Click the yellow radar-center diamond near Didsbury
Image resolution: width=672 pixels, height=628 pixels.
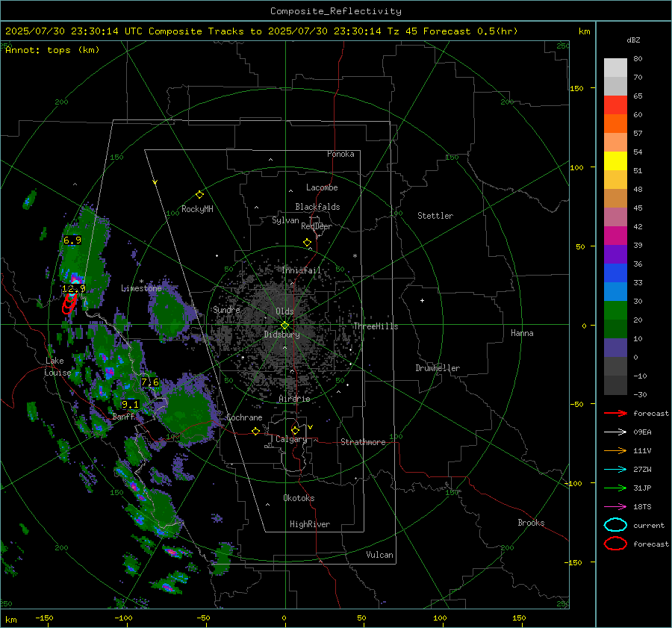284,326
